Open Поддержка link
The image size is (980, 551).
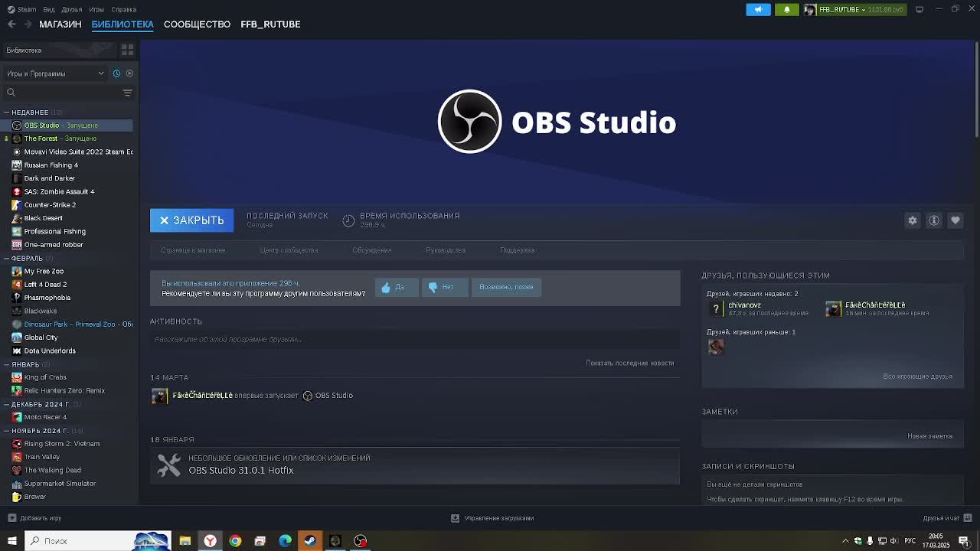click(x=518, y=250)
